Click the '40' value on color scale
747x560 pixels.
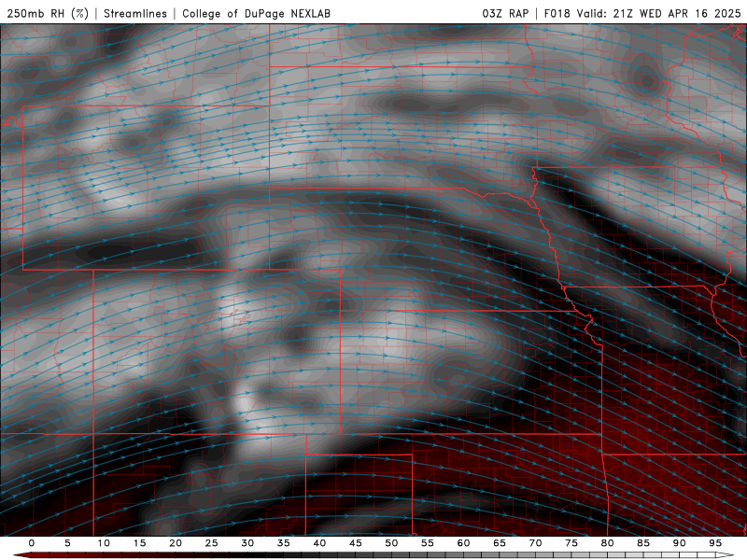pyautogui.click(x=319, y=543)
